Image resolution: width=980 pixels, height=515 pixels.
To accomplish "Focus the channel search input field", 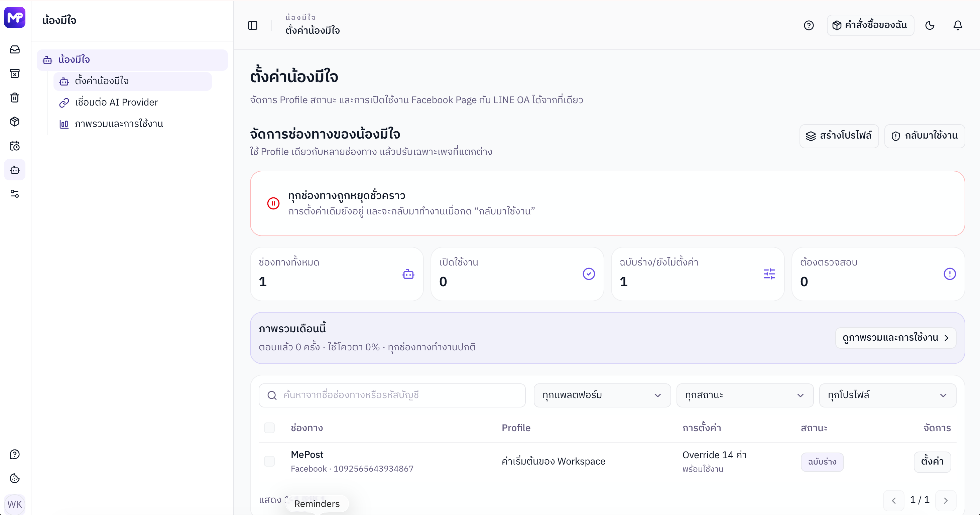I will pyautogui.click(x=392, y=395).
